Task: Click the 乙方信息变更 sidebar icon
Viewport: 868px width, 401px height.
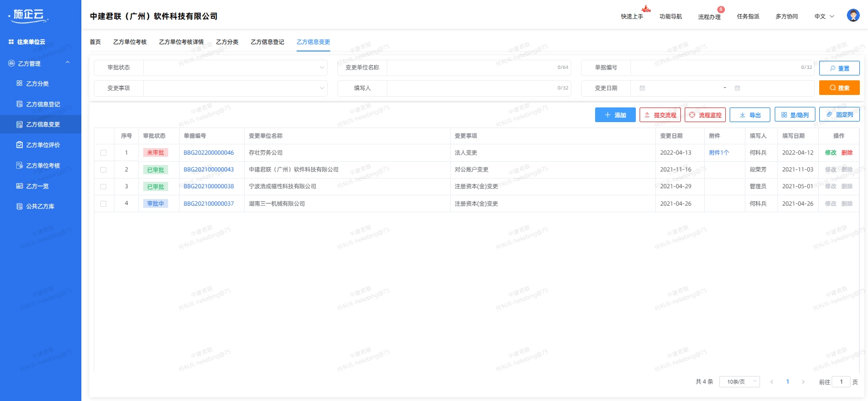Action: point(20,124)
